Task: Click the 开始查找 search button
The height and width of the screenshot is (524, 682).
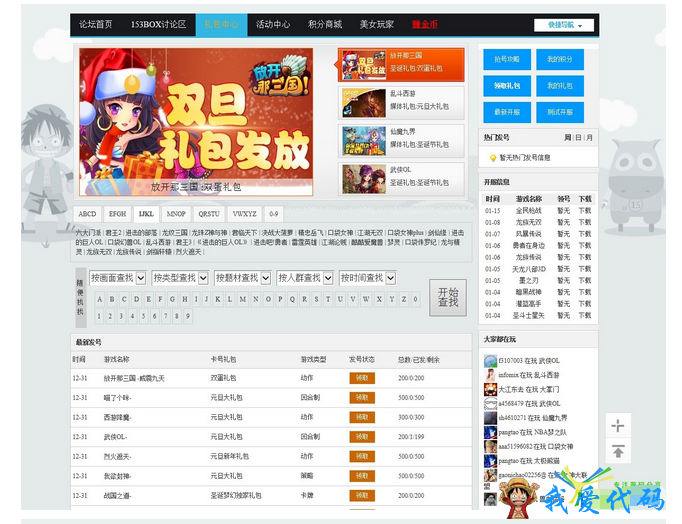Action: click(448, 297)
